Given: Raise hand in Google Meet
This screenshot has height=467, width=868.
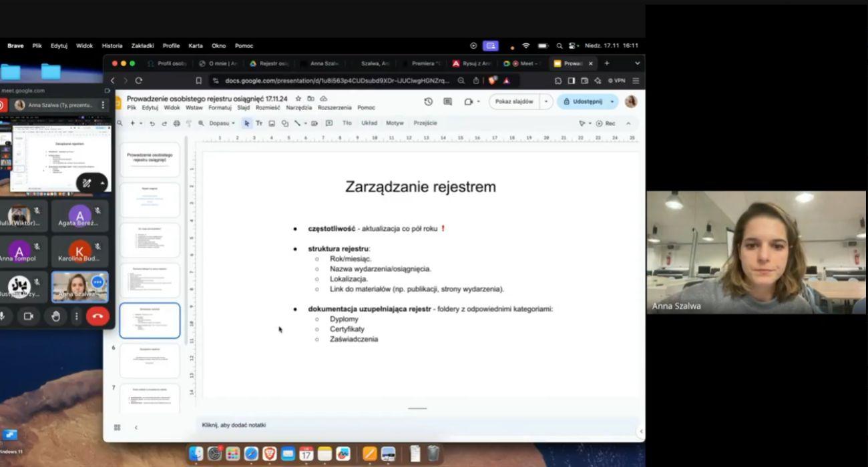Looking at the screenshot, I should click(x=55, y=316).
